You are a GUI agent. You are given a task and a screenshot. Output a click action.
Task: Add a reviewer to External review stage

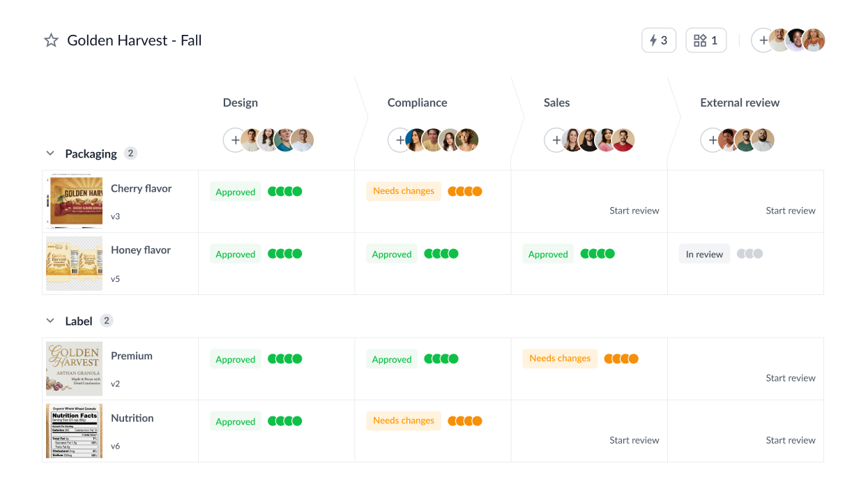[x=712, y=140]
